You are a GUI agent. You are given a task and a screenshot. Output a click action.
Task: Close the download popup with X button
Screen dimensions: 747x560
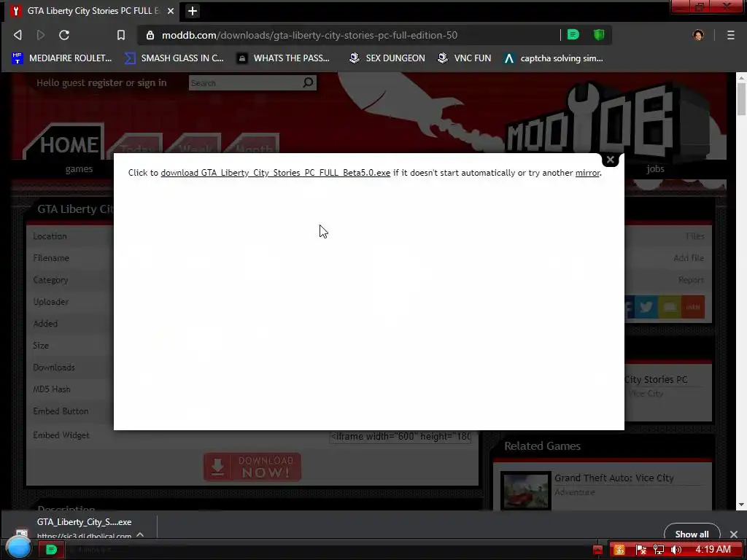point(611,160)
